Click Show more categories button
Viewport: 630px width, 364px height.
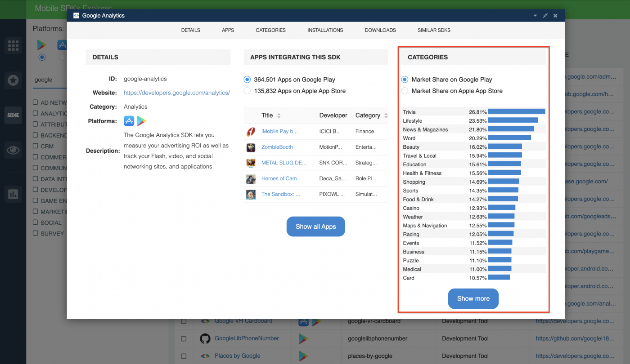[x=473, y=298]
